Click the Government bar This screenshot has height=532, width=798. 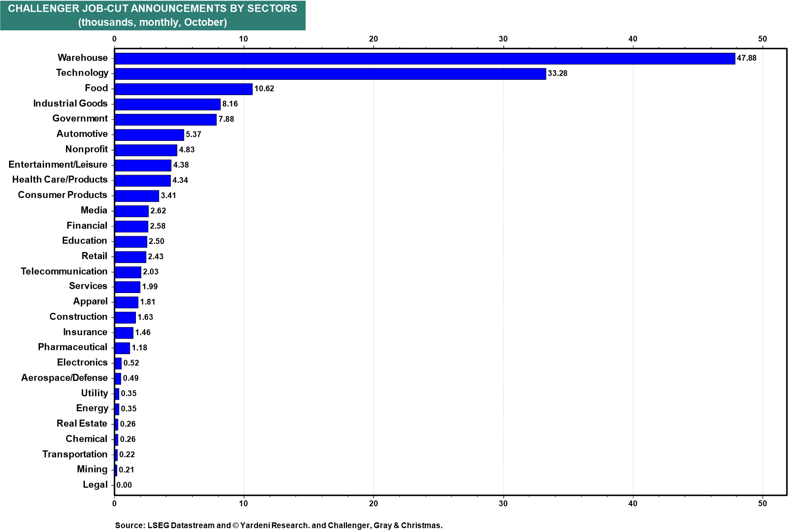pyautogui.click(x=165, y=120)
